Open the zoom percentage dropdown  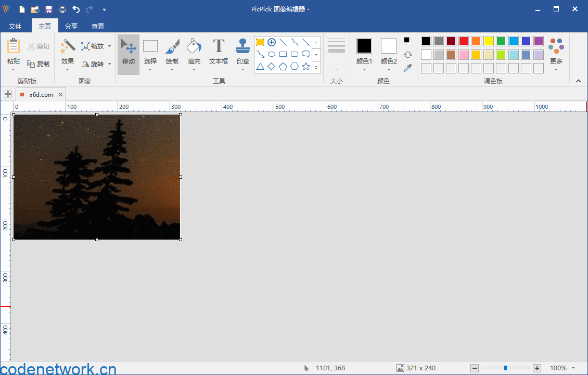(x=573, y=368)
